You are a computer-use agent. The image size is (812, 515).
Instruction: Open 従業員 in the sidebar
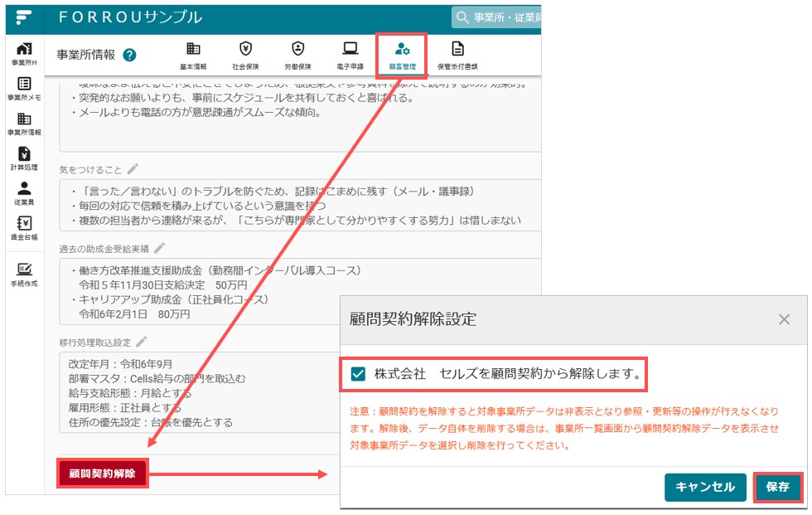(24, 193)
